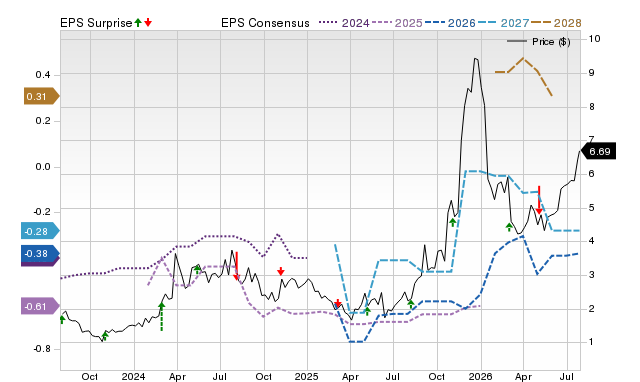Click the -0.8 label on the EPS axis
The image size is (640, 382).
tap(41, 349)
